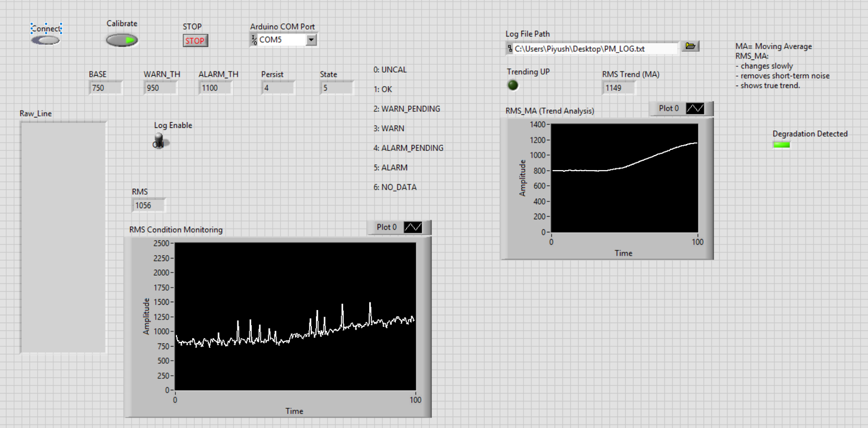The height and width of the screenshot is (428, 868).
Task: Click the RMS indicator showing 1056
Action: pyautogui.click(x=149, y=205)
